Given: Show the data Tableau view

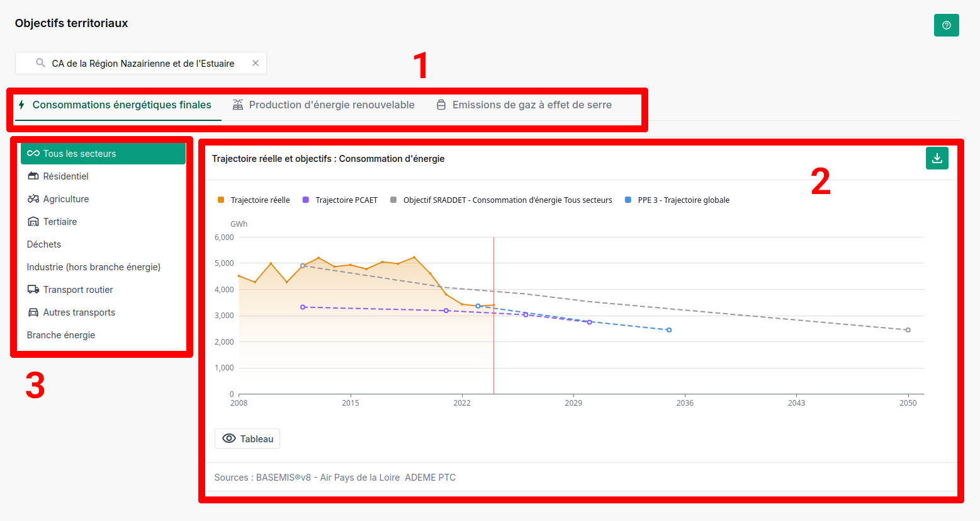Looking at the screenshot, I should point(247,438).
